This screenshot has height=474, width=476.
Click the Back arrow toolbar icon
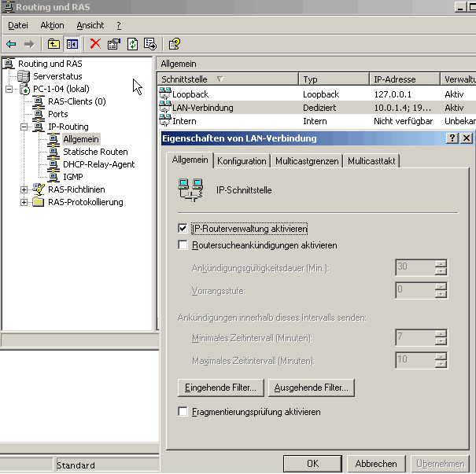(x=11, y=44)
